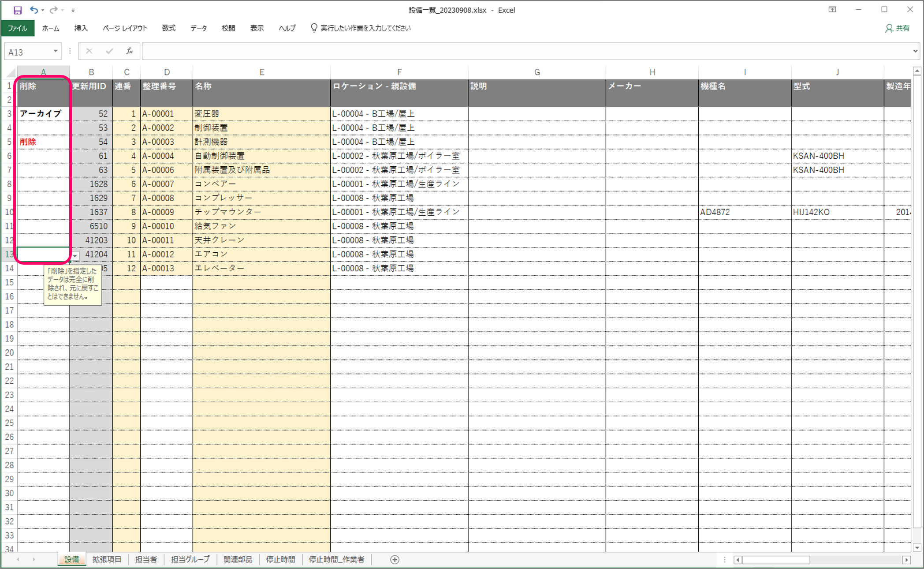Open the データ ribbon tab
Screen dimensions: 924x569
click(x=198, y=28)
